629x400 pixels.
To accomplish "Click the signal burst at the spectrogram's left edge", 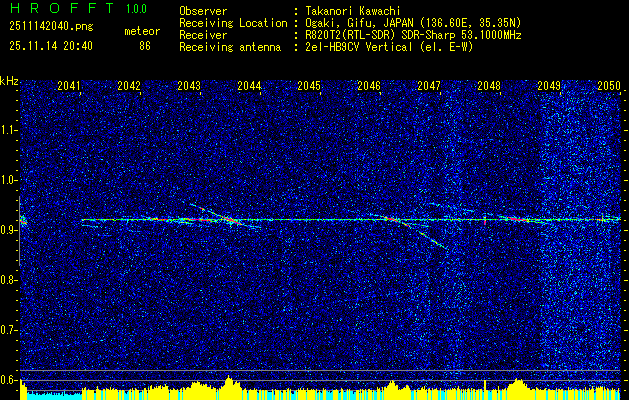I will coord(23,220).
